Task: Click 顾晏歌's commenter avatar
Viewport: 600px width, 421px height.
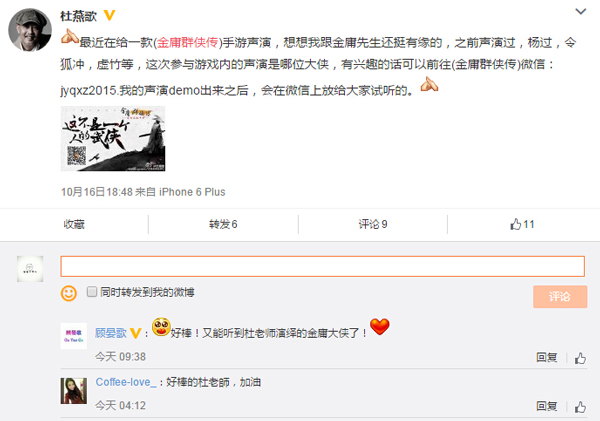Action: tap(73, 336)
